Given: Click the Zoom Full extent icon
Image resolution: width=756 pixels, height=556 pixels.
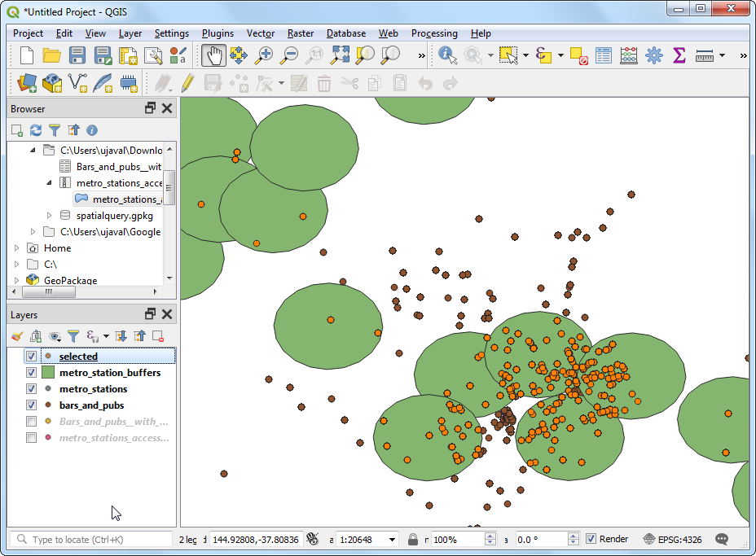Looking at the screenshot, I should [x=340, y=55].
